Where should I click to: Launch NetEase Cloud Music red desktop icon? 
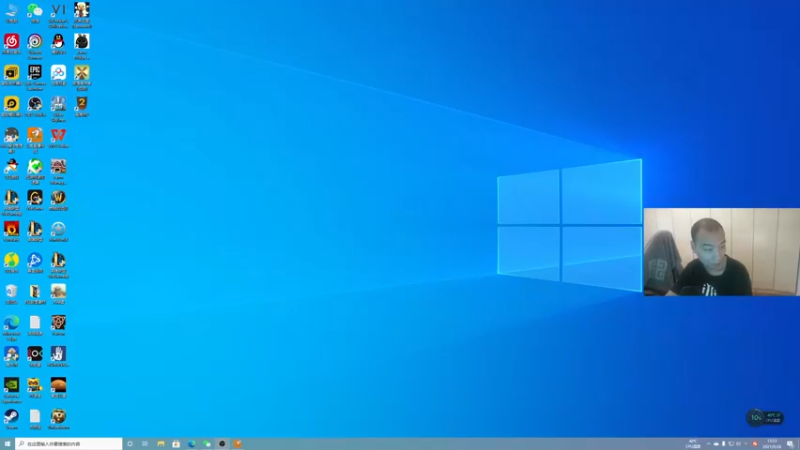tap(11, 42)
